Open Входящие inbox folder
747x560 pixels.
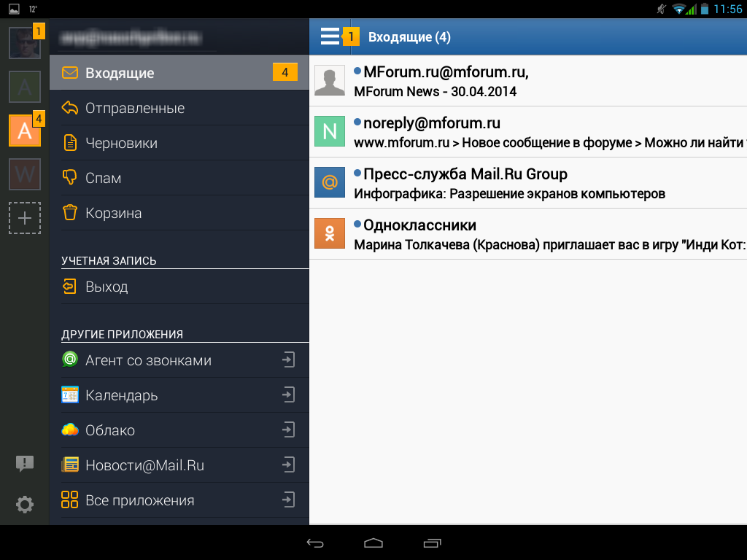179,72
